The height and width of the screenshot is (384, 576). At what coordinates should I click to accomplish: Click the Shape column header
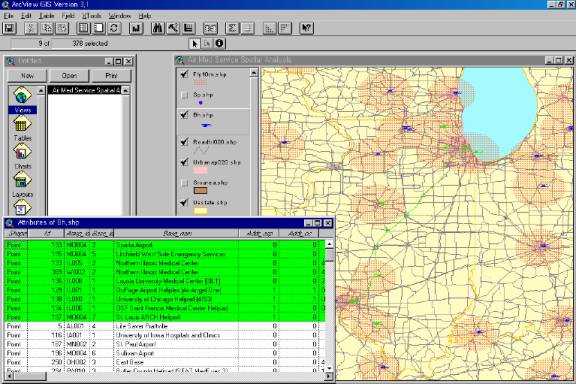(17, 233)
